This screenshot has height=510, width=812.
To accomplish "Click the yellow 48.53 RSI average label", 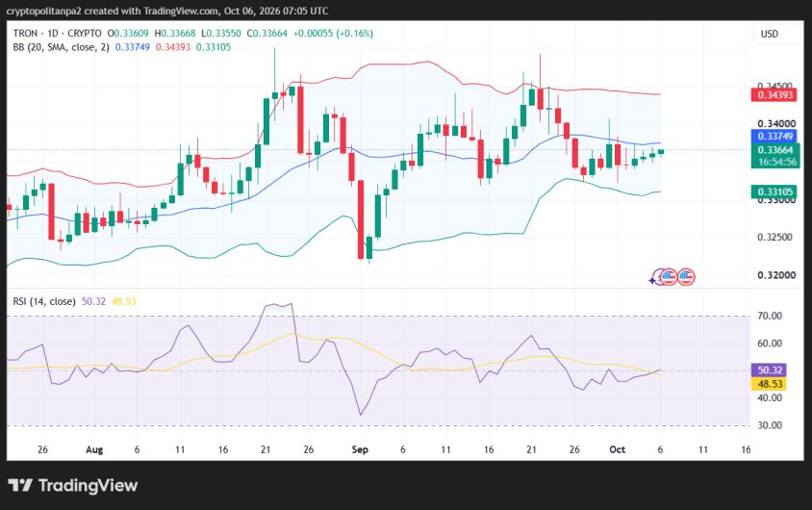I will 770,384.
